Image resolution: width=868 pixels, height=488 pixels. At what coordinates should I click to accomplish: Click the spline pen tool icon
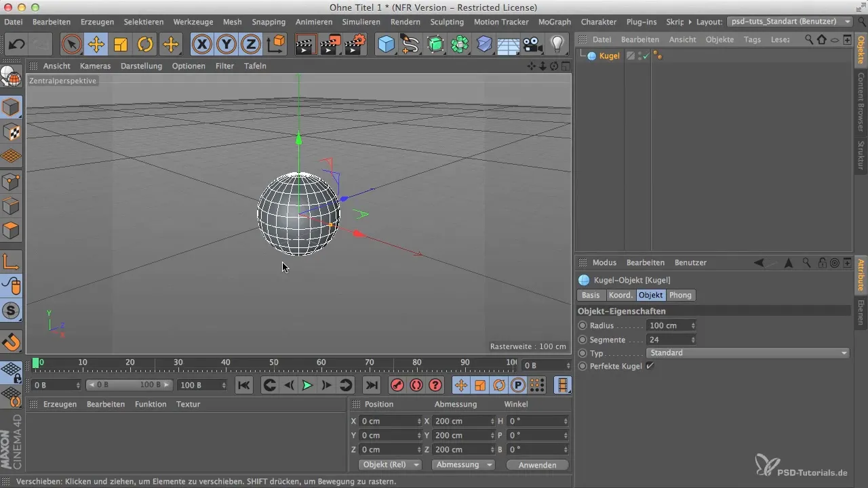410,45
